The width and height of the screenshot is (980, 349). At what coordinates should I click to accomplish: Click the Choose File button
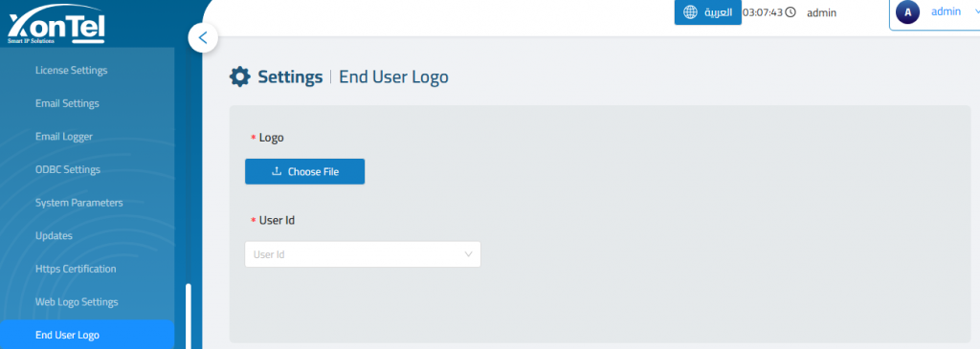tap(304, 172)
